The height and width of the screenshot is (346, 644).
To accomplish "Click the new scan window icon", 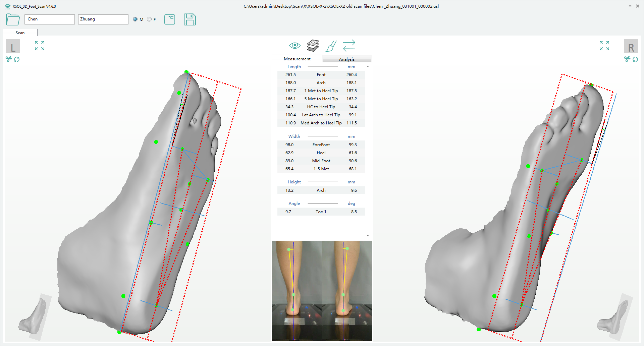I will coord(170,19).
